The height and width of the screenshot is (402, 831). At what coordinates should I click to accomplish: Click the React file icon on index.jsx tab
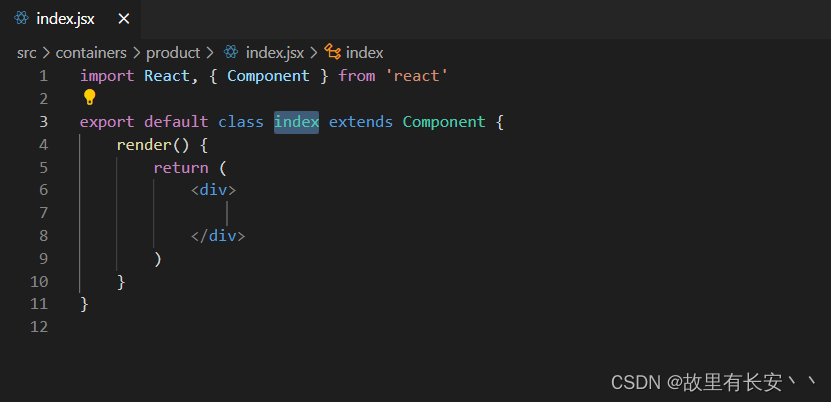[21, 19]
